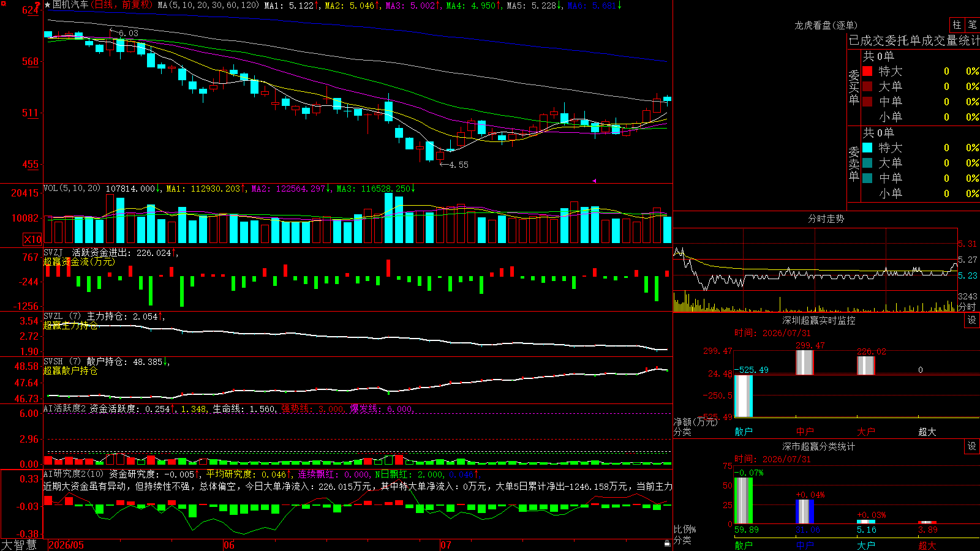This screenshot has height=551, width=980.
Task: Click the 龙虎看盘(逐单) panel title
Action: pos(826,25)
